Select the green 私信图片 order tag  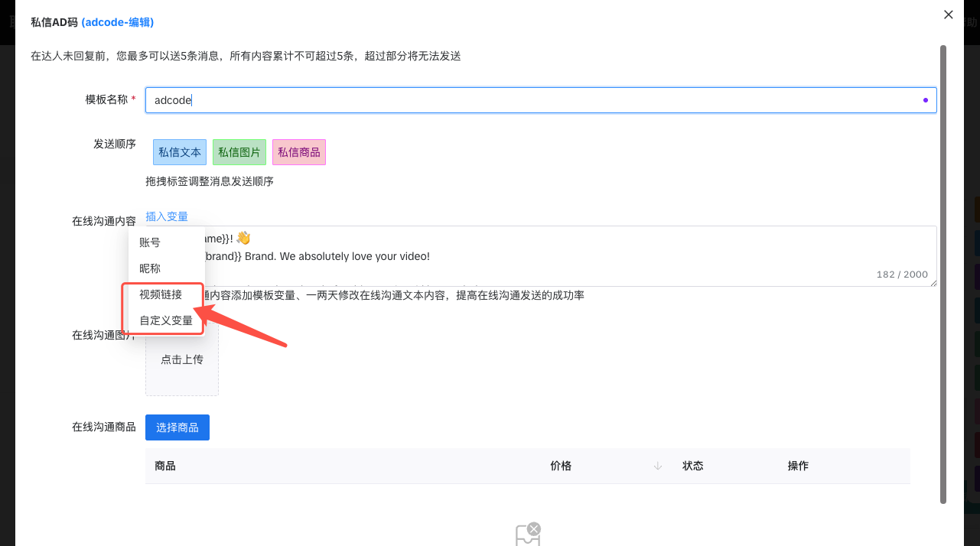(239, 152)
